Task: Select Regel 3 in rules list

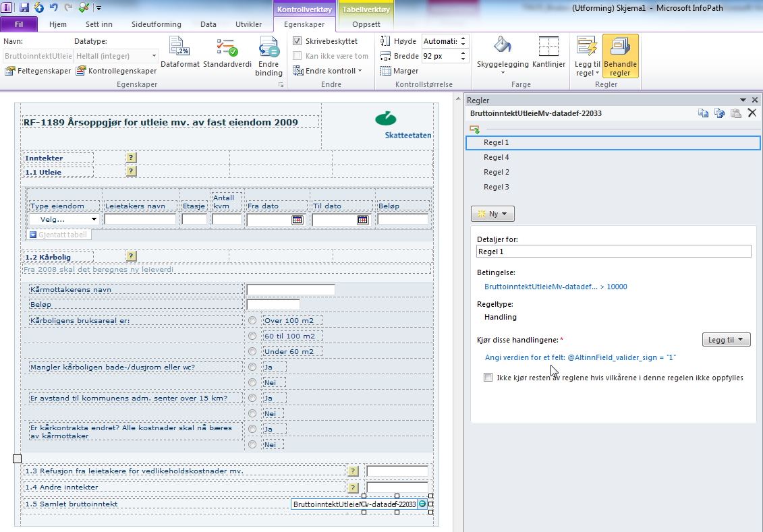Action: point(613,187)
